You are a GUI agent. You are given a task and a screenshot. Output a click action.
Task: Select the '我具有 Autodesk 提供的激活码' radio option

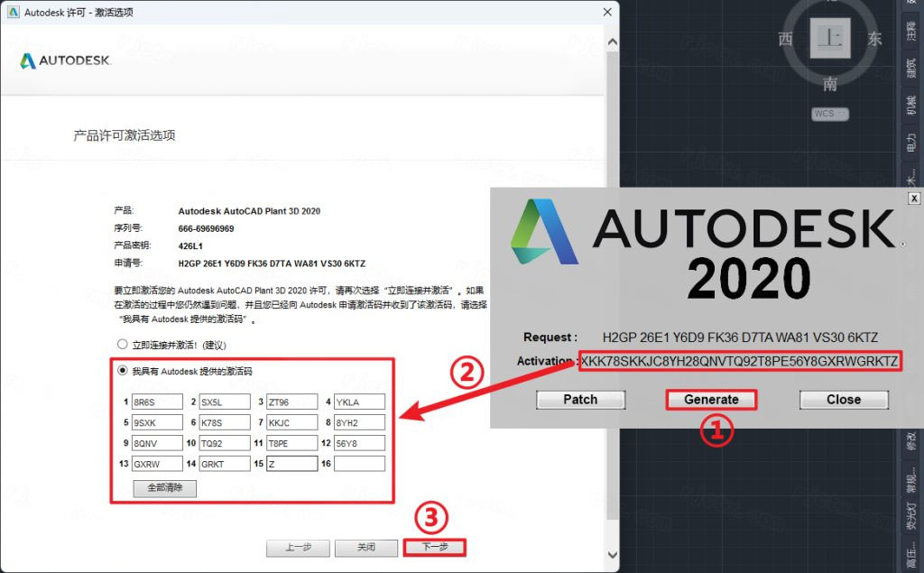point(122,371)
